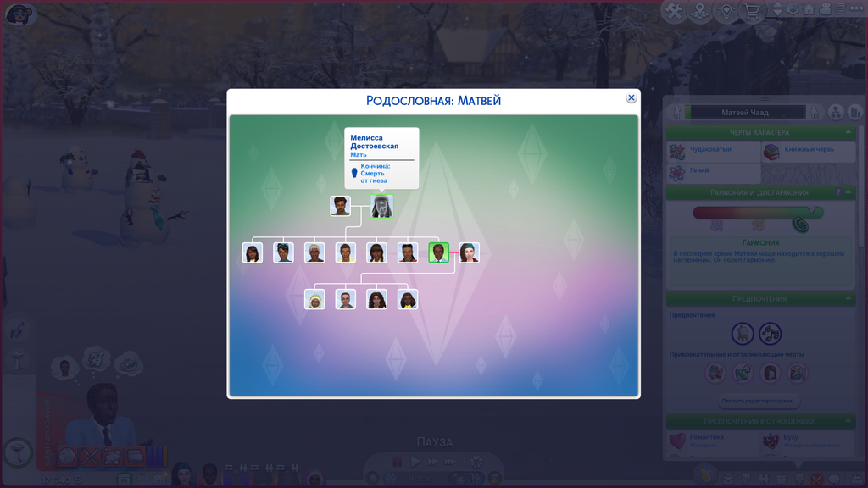Viewport: 868px width, 488px height.
Task: Click Открыть редактор создания button
Action: coord(759,401)
